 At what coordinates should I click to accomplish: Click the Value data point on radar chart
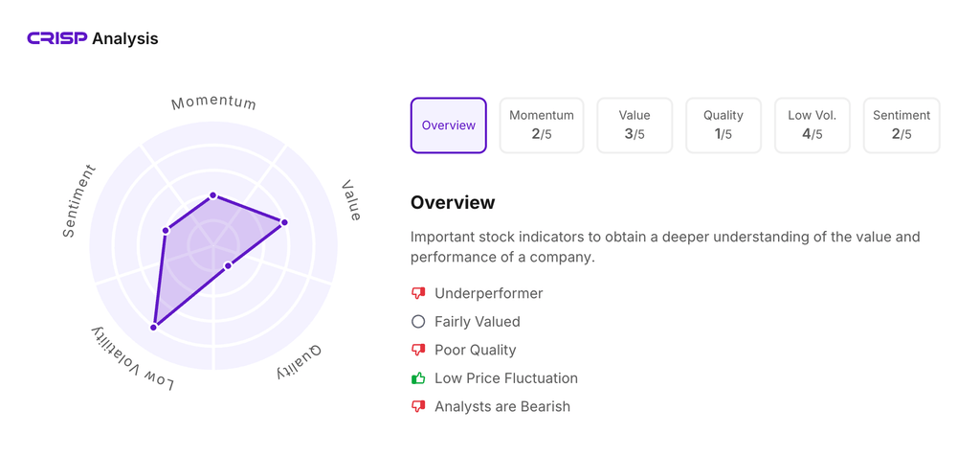tap(284, 222)
